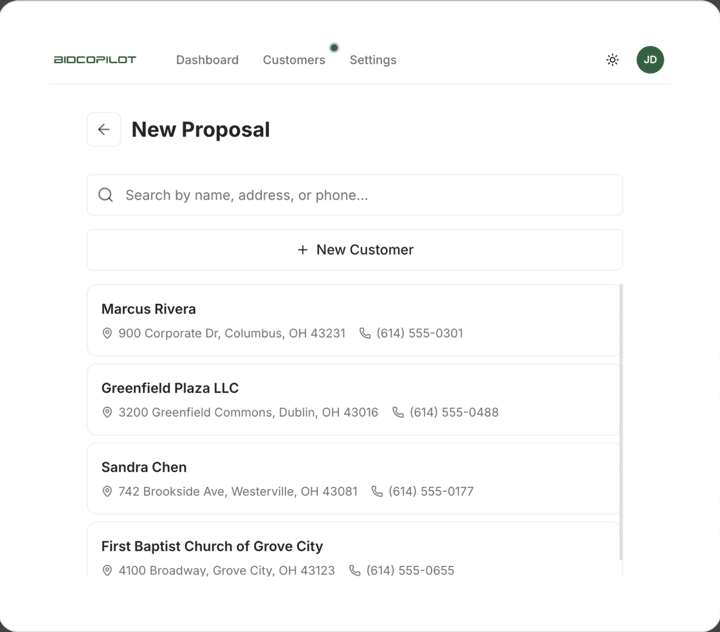Click the New Proposal page heading
720x632 pixels.
coord(201,130)
